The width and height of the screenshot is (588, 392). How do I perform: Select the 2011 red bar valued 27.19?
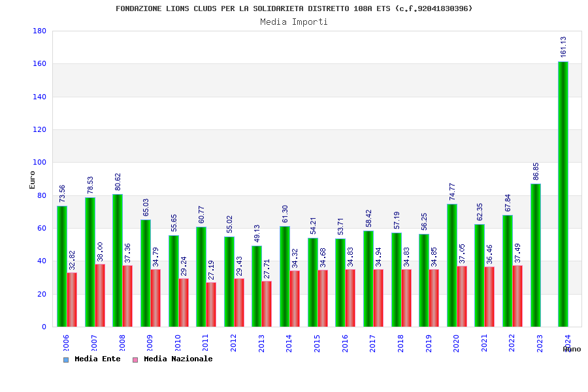point(211,304)
